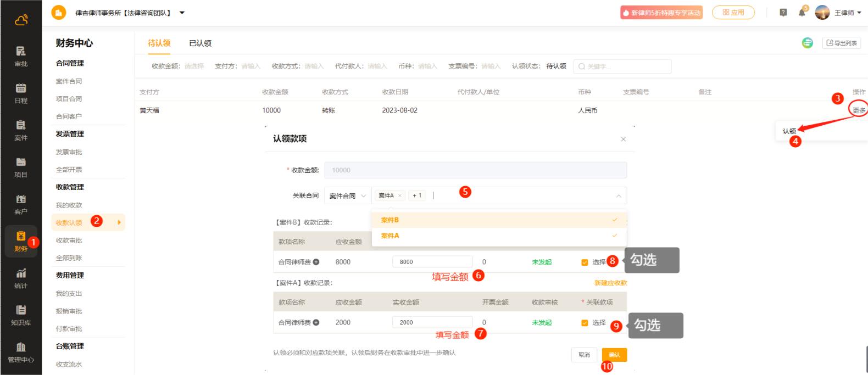Viewport: 868px width, 375px height.
Task: Select 收款审批 in finance menu
Action: click(x=69, y=240)
